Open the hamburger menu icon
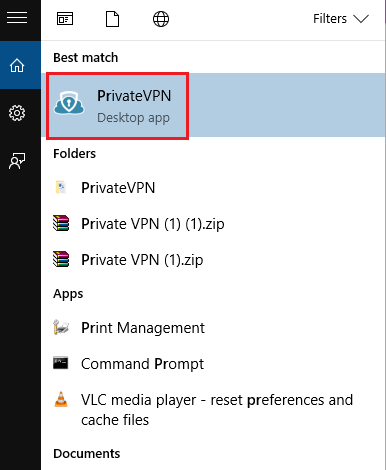The width and height of the screenshot is (386, 470). (x=17, y=17)
